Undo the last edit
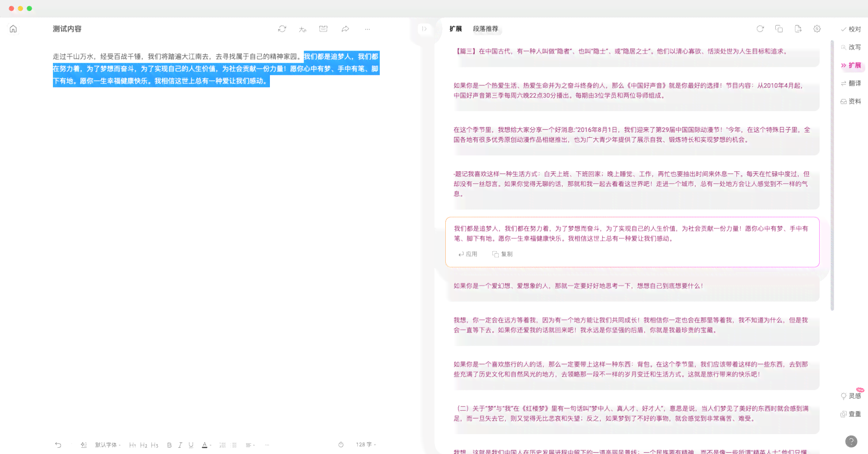 point(58,445)
